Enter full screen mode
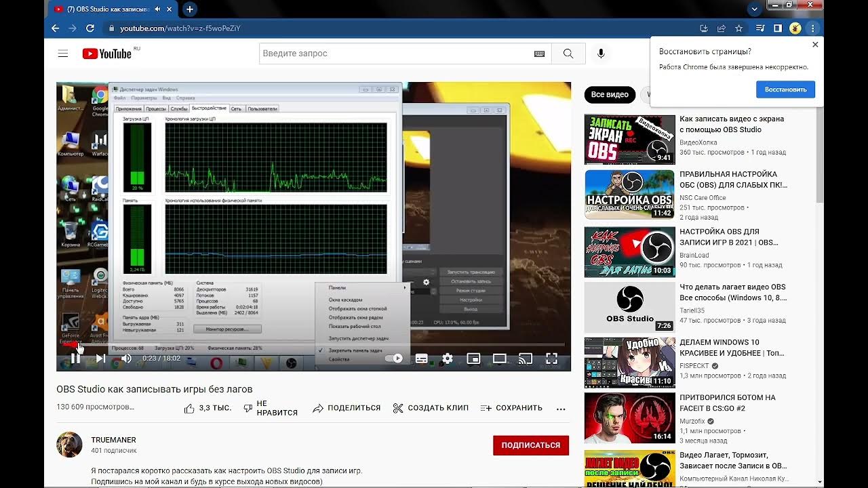 pos(551,359)
